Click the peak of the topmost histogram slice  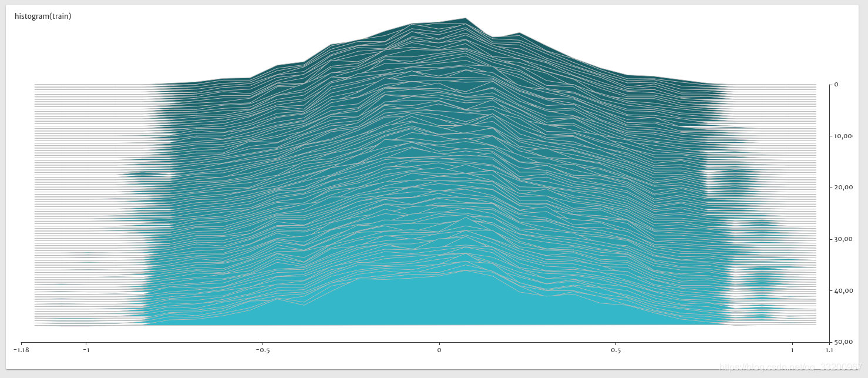click(465, 19)
